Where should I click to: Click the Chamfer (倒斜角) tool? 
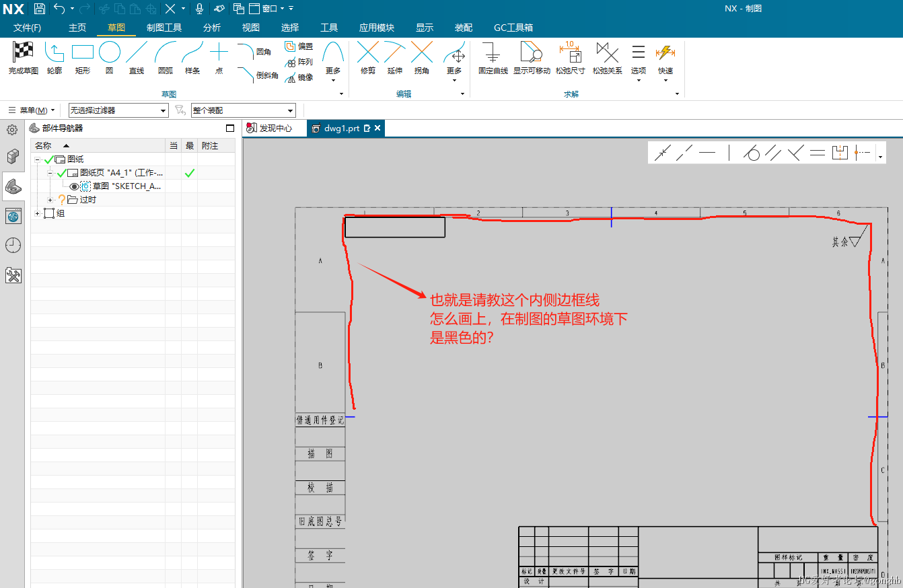pos(258,75)
